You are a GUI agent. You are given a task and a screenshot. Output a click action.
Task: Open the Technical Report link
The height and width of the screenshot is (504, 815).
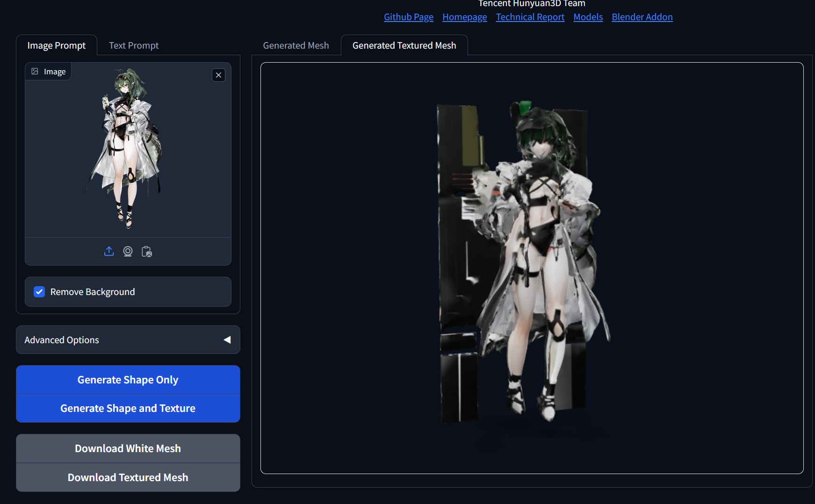pos(530,17)
